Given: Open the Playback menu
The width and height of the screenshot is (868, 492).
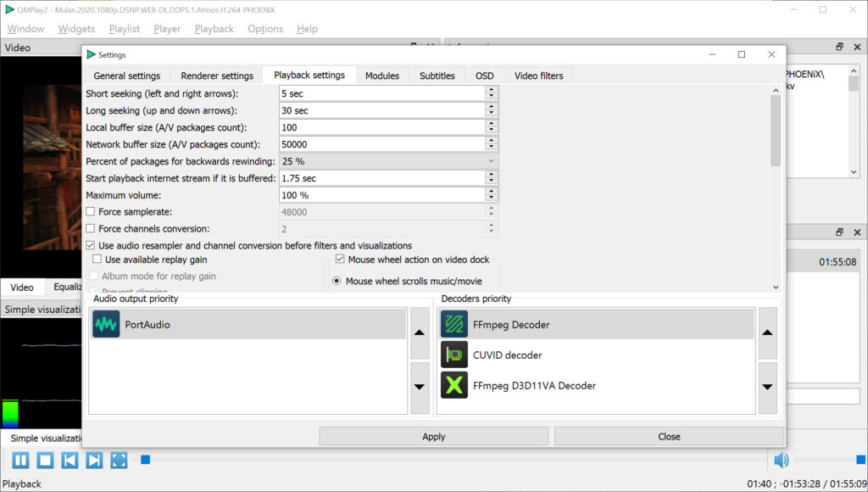Looking at the screenshot, I should point(214,29).
